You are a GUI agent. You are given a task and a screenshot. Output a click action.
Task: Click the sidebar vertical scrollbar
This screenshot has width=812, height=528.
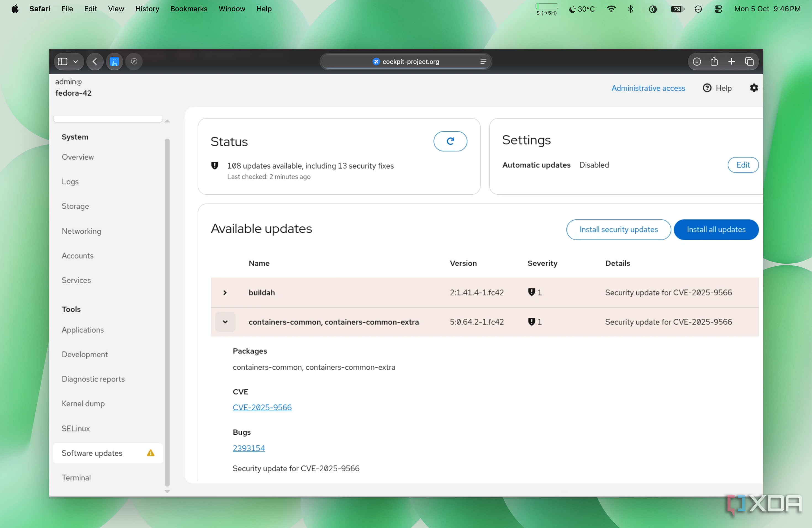[x=167, y=312]
